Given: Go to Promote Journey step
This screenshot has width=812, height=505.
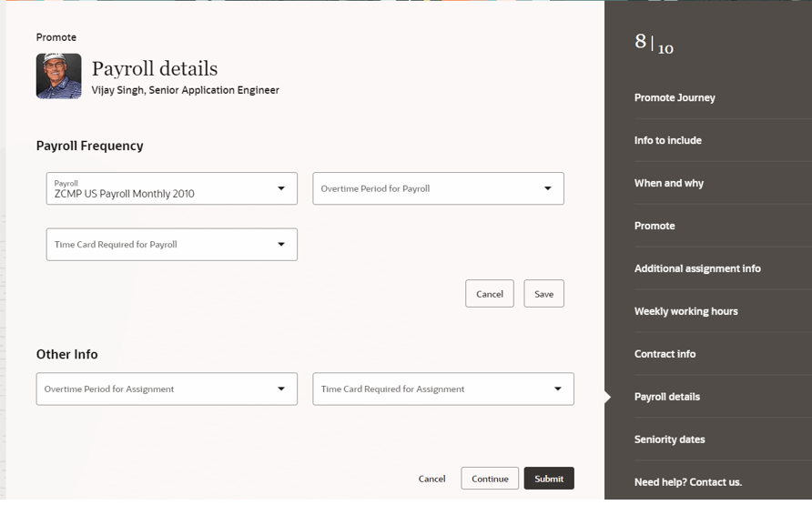Looking at the screenshot, I should point(675,97).
